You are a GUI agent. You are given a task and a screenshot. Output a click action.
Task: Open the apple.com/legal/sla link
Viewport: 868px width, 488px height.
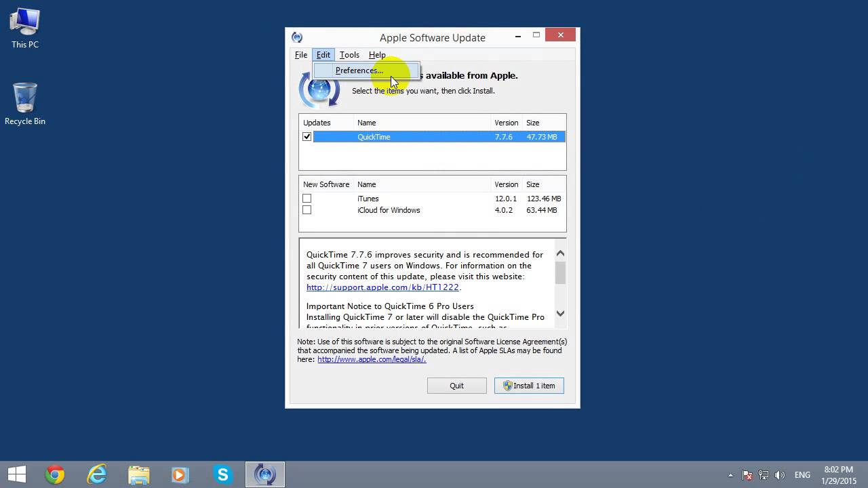(372, 359)
